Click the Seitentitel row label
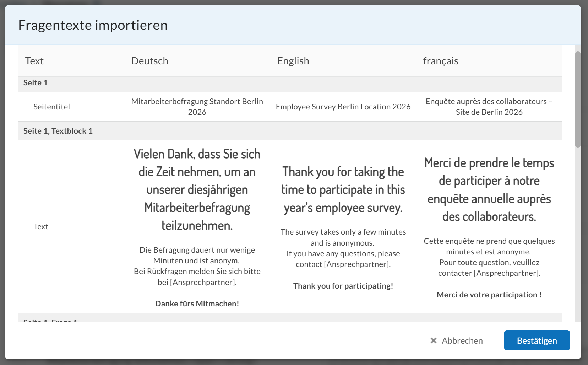The image size is (588, 365). point(51,107)
